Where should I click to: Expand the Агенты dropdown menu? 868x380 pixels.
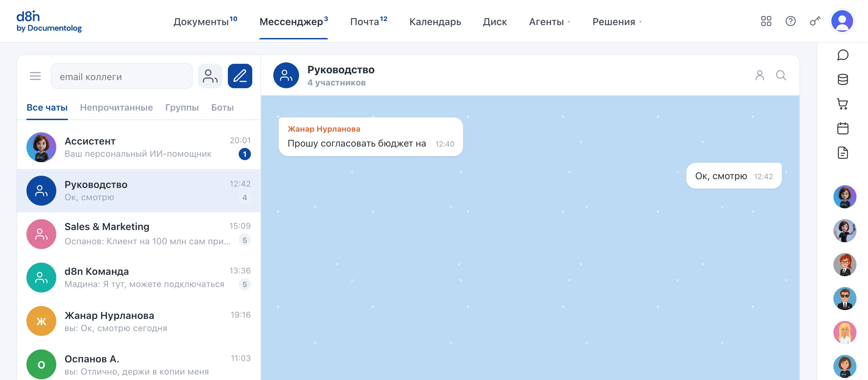550,22
